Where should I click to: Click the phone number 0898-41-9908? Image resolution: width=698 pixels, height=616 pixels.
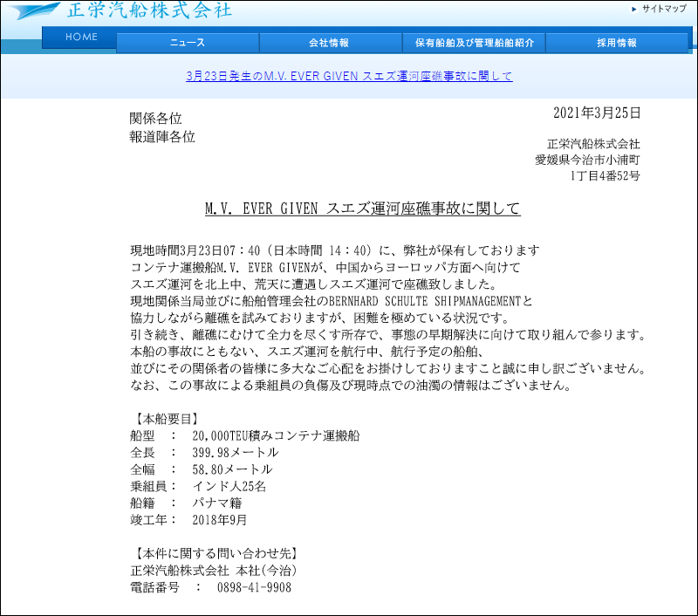click(254, 587)
